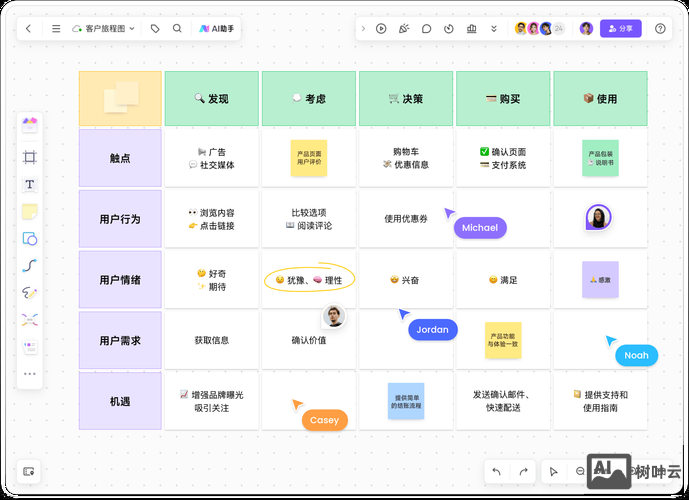Viewport: 689px width, 500px height.
Task: Open the AI助手 assistant
Action: (x=217, y=29)
